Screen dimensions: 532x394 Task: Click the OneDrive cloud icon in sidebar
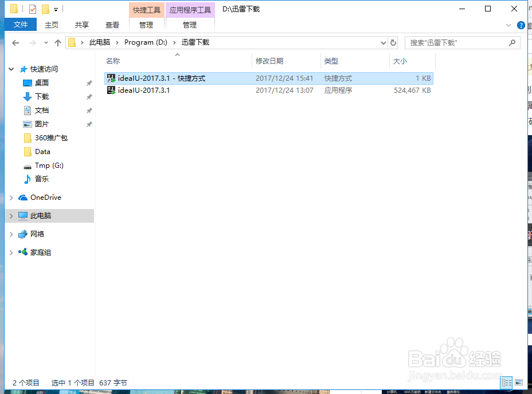pos(24,197)
